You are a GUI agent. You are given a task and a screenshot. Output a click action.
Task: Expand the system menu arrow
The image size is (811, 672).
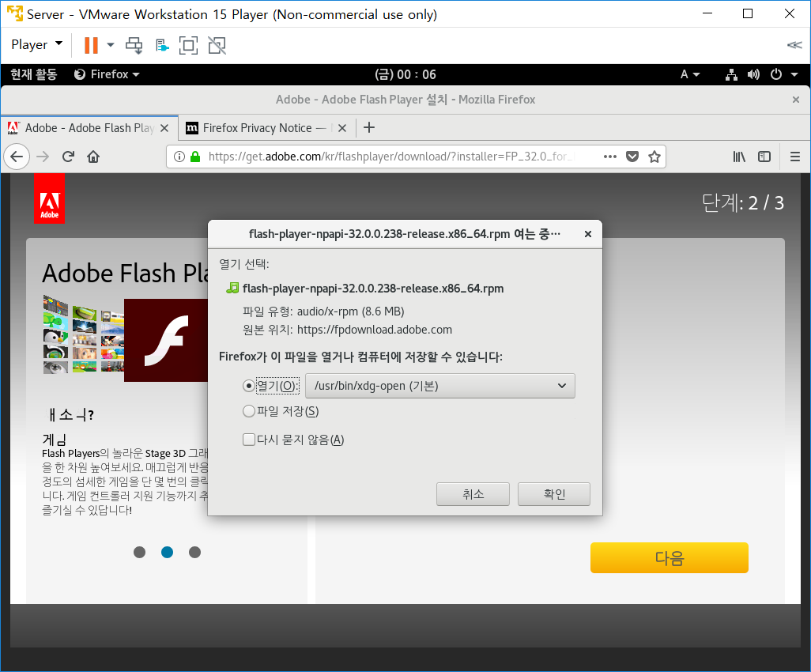(x=794, y=74)
